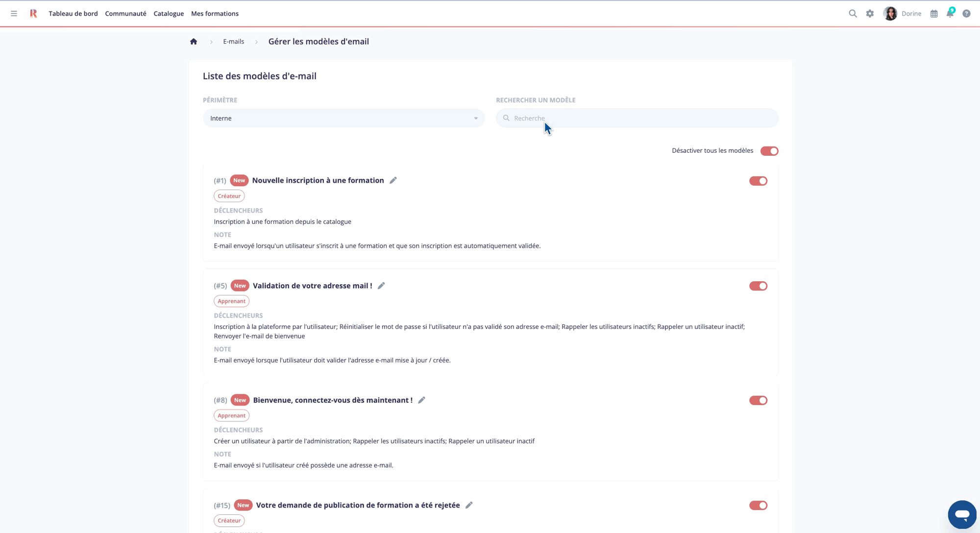Open Mes formations menu

click(215, 14)
